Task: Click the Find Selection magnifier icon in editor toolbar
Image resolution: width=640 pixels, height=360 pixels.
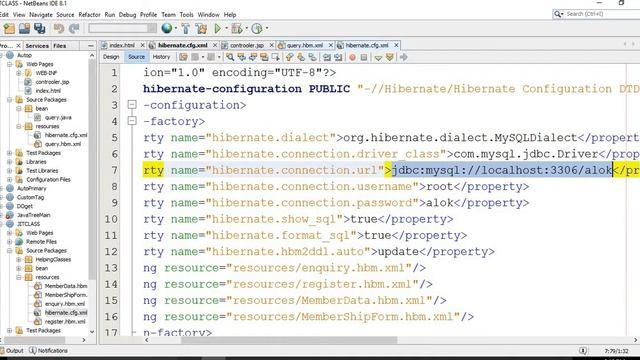Action: coord(230,57)
